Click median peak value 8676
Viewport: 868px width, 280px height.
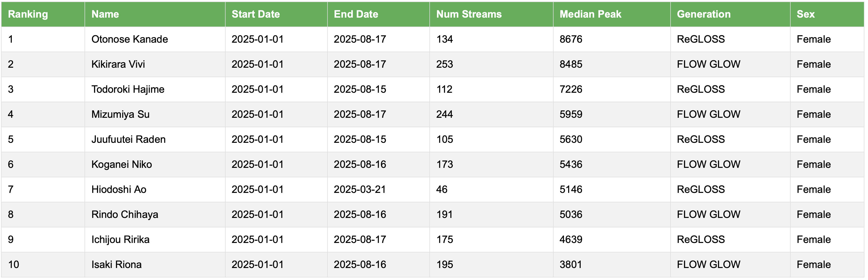click(x=571, y=39)
